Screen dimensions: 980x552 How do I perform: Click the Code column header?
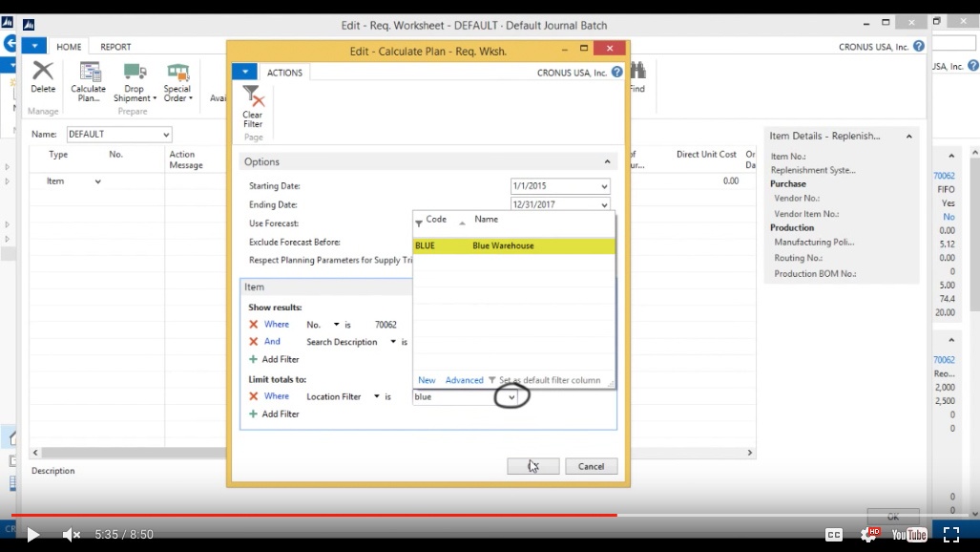[436, 219]
